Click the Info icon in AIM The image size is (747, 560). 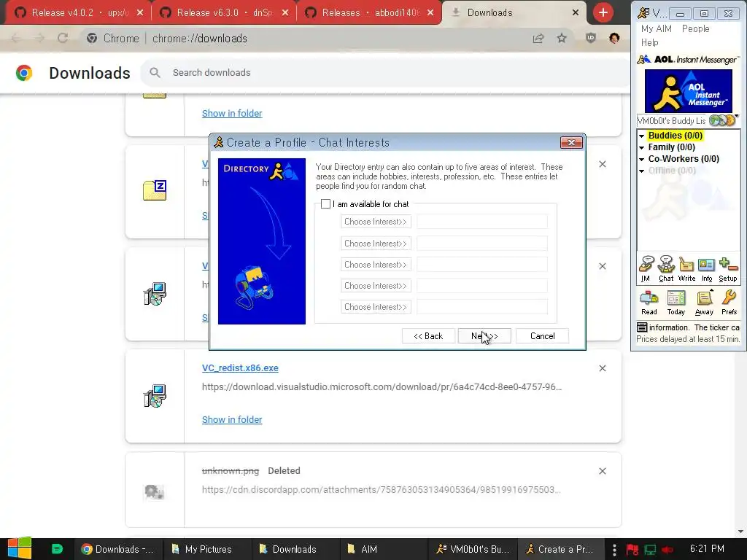pos(706,269)
